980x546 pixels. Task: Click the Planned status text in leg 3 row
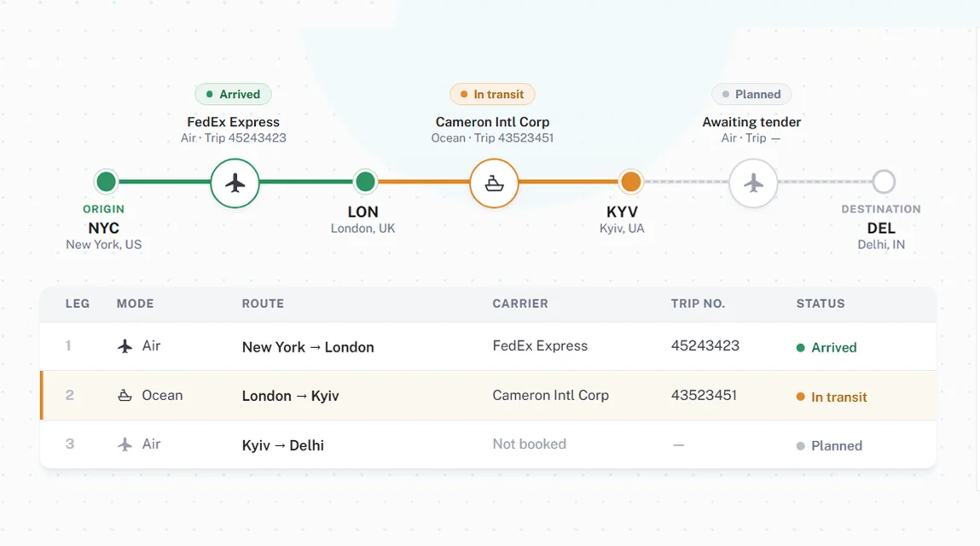pyautogui.click(x=837, y=446)
